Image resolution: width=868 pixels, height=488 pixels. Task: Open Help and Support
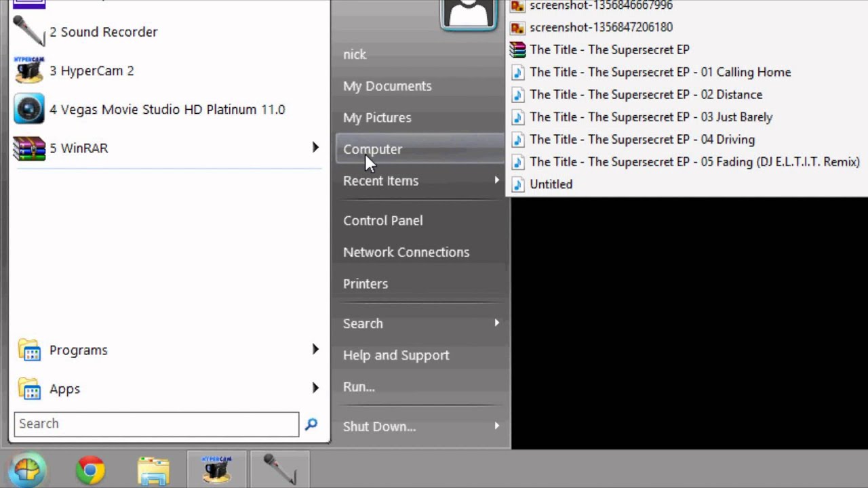click(x=396, y=355)
